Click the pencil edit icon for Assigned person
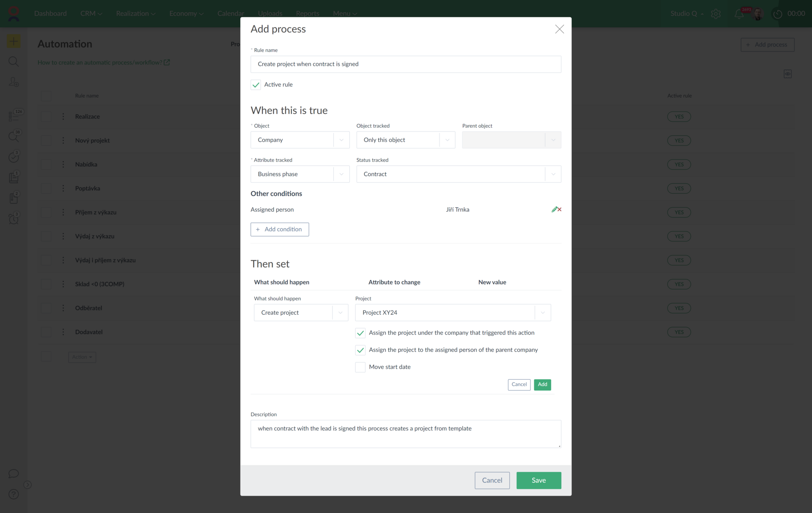The image size is (812, 513). pyautogui.click(x=554, y=209)
